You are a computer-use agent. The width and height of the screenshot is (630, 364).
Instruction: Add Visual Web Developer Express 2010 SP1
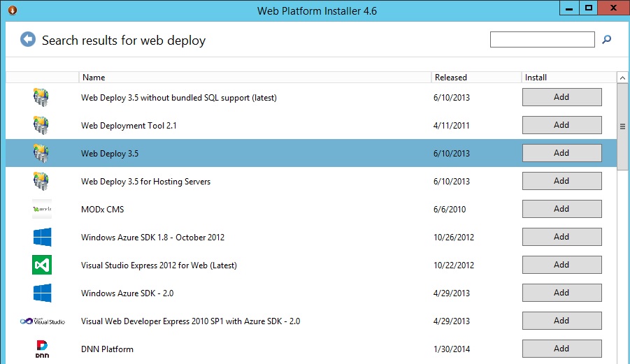(561, 321)
